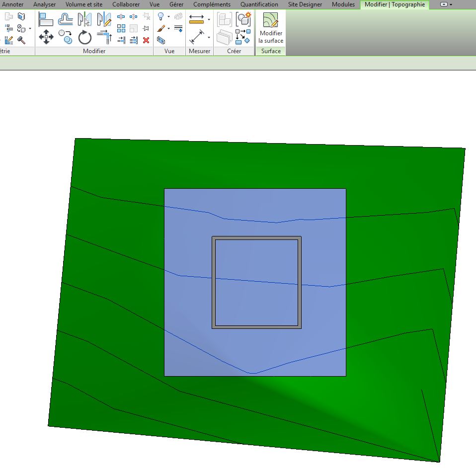Viewport: 476px width, 468px height.
Task: Expand the Measure dropdown arrow
Action: [209, 19]
